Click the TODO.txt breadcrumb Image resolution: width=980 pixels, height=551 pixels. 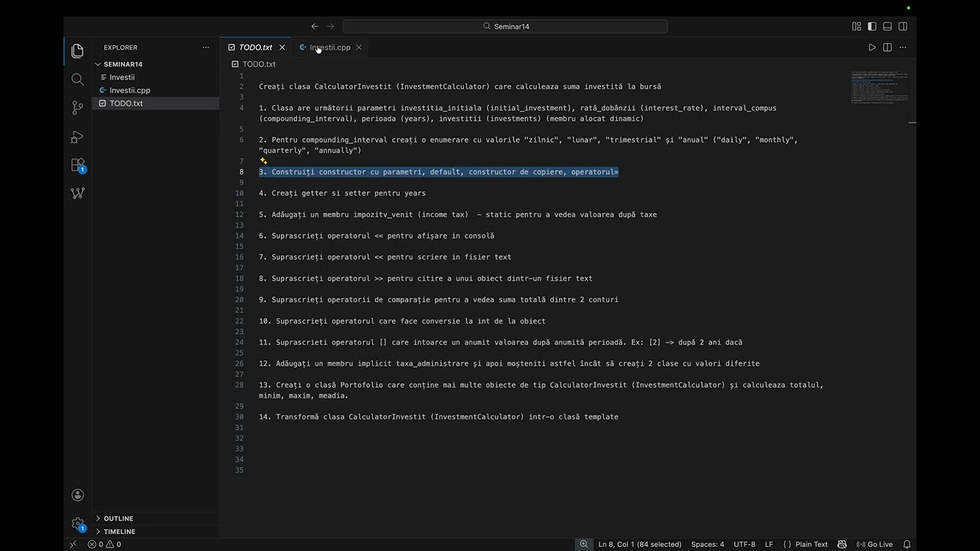pyautogui.click(x=259, y=64)
